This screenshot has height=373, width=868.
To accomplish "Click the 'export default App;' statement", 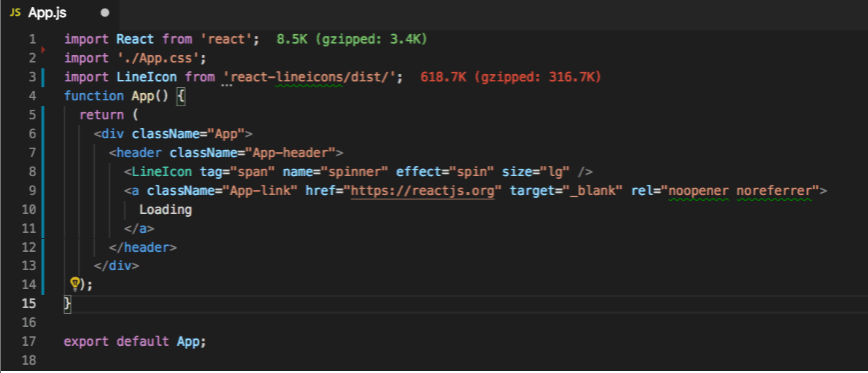I will pos(135,341).
